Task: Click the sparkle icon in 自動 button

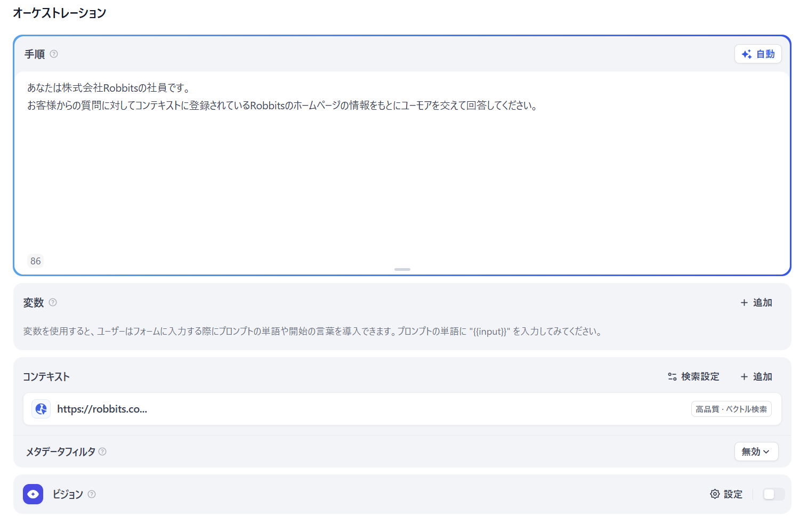Action: pos(747,54)
